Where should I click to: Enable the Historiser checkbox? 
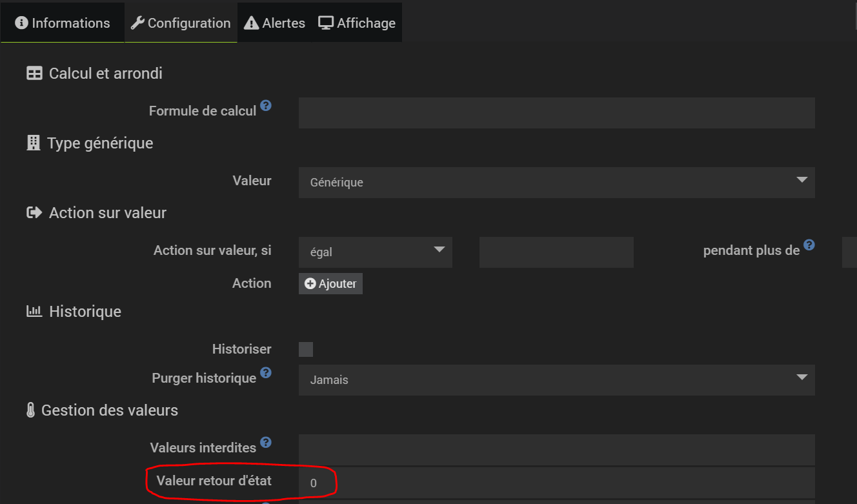coord(306,350)
